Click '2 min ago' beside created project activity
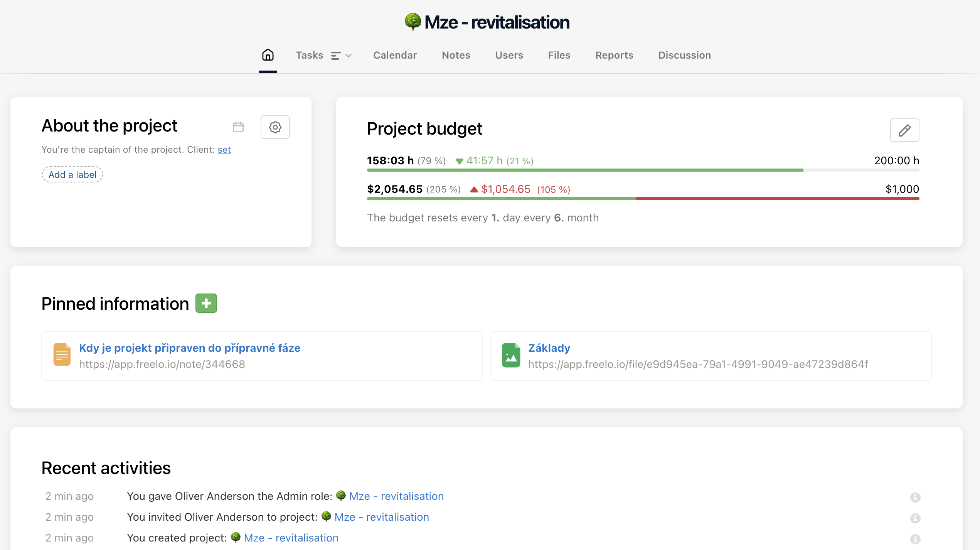The width and height of the screenshot is (980, 550). tap(69, 538)
